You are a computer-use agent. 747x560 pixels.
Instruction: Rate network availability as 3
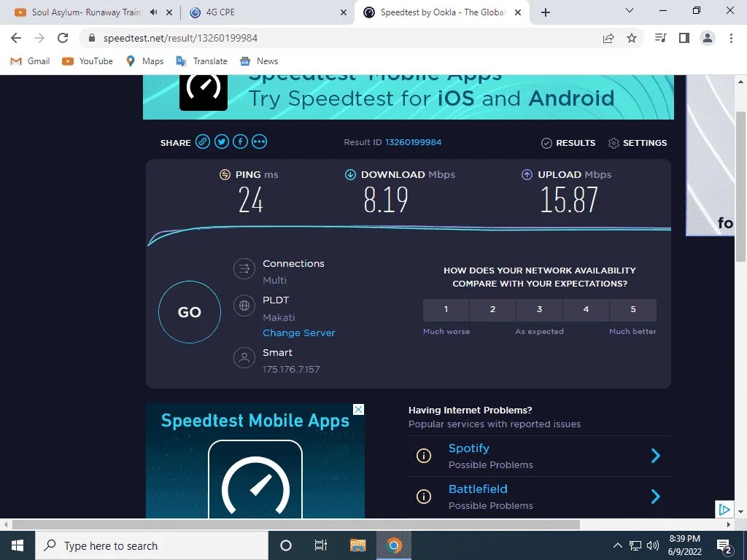(x=539, y=310)
